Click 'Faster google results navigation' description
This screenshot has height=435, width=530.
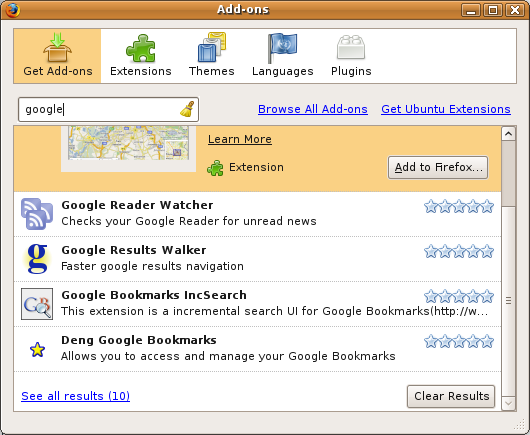[x=152, y=266]
